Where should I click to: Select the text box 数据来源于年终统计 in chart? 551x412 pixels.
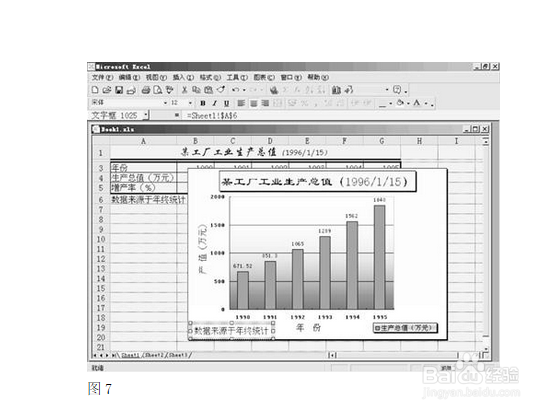coord(232,330)
